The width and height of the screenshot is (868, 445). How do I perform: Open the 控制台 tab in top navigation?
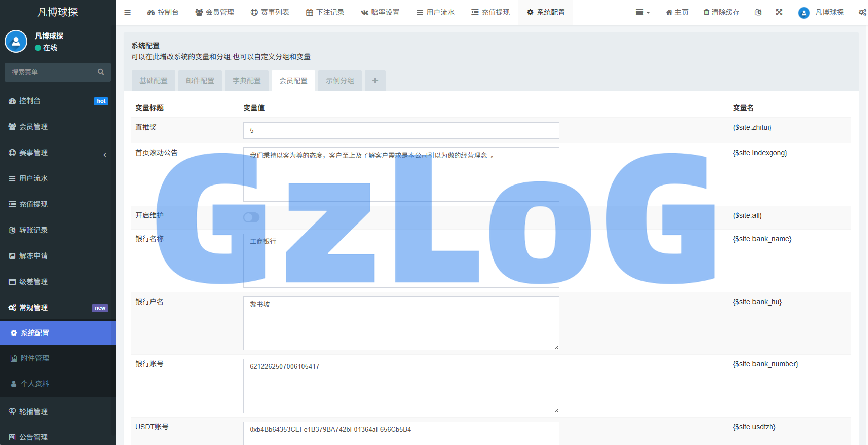point(163,12)
